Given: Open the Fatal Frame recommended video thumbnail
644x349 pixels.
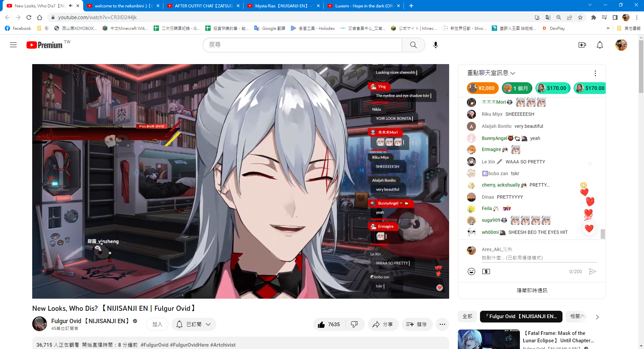Looking at the screenshot, I should [x=489, y=339].
